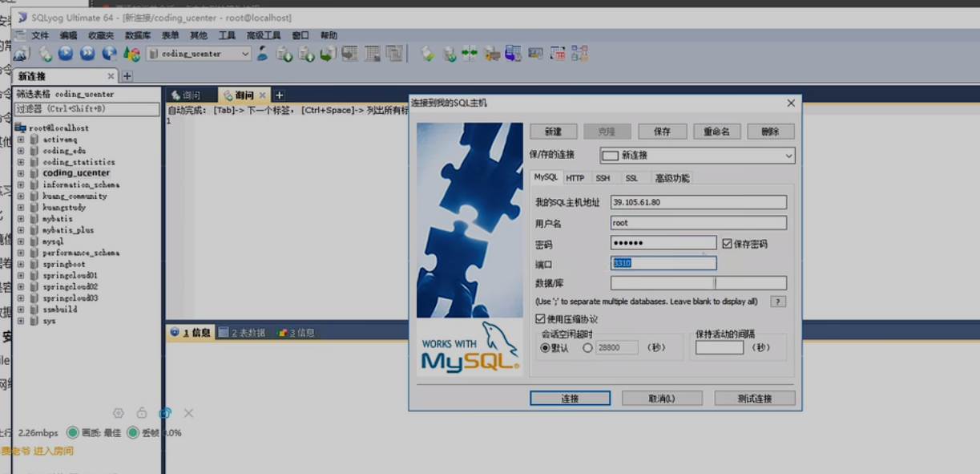980x474 pixels.
Task: Expand the mysql database node
Action: pyautogui.click(x=21, y=241)
